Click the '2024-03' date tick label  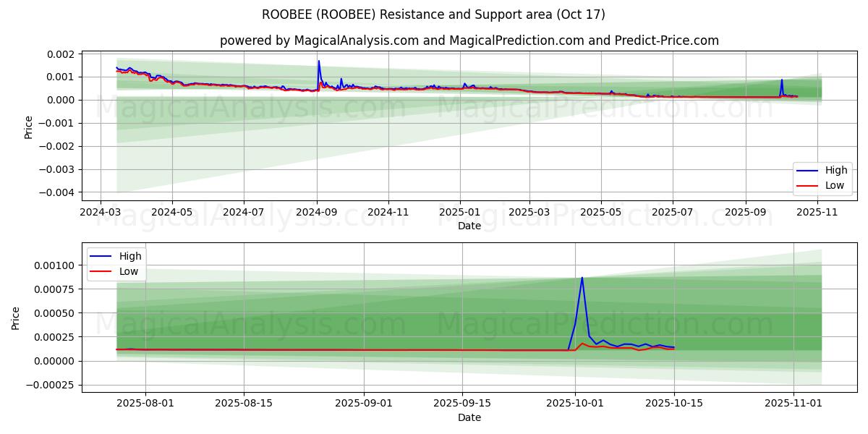click(100, 213)
